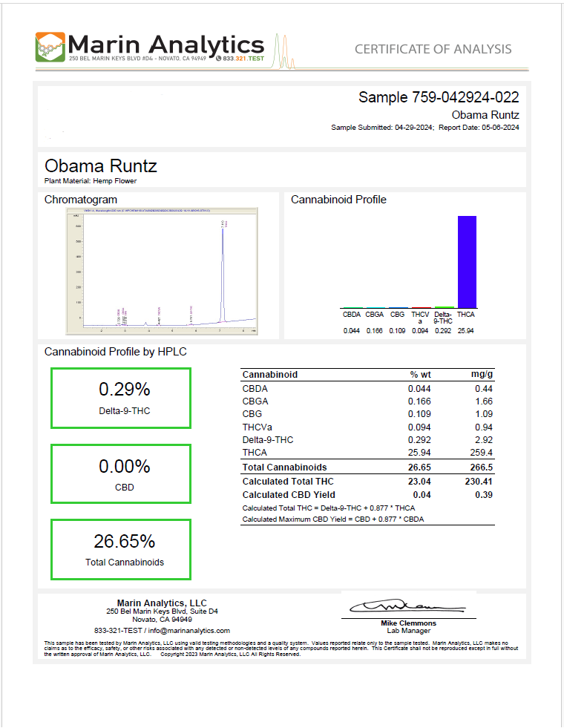
Task: Click the "THCA" table row label
Action: pyautogui.click(x=255, y=452)
